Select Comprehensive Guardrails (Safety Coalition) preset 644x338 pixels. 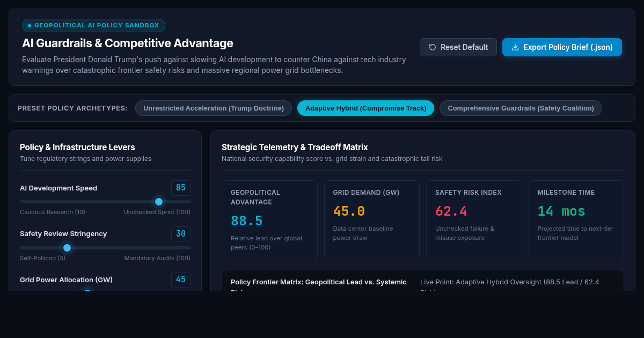[521, 108]
